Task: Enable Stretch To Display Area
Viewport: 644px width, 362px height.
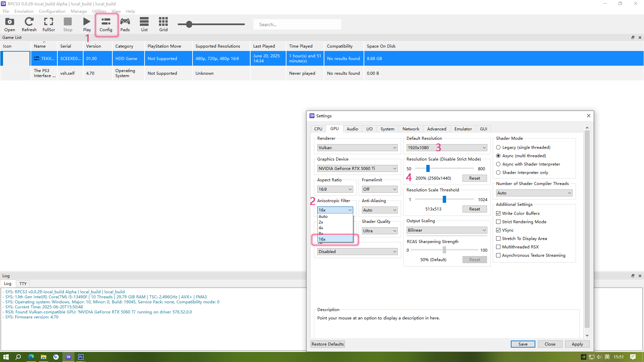Action: tap(498, 239)
